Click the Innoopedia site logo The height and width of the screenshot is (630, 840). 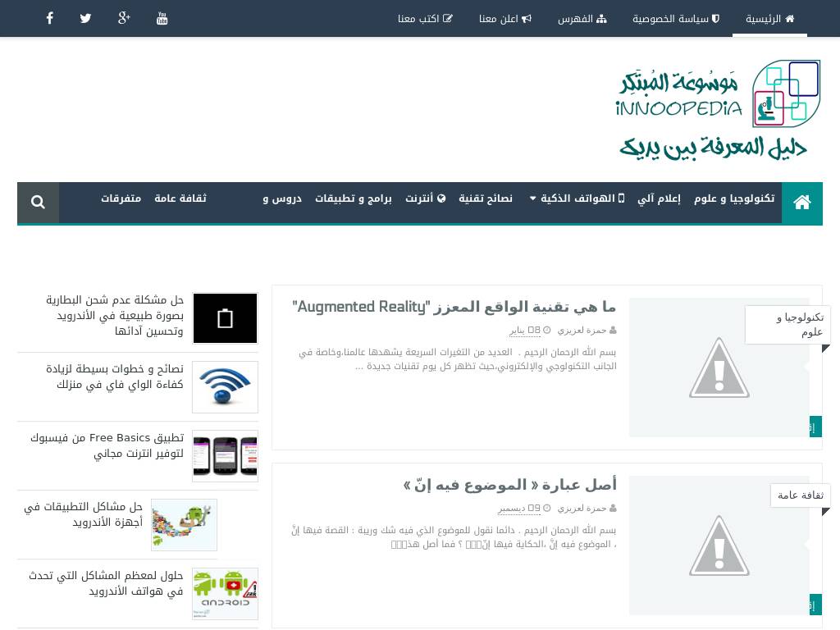[719, 109]
